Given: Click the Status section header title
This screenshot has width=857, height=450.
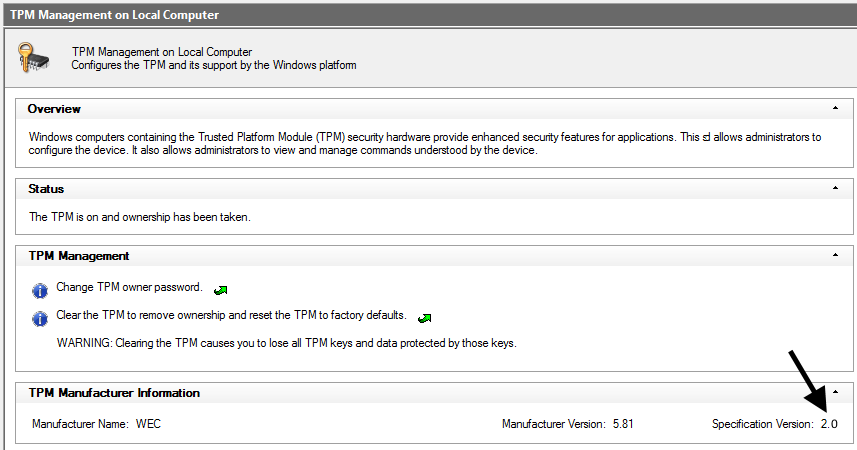Looking at the screenshot, I should click(x=46, y=189).
